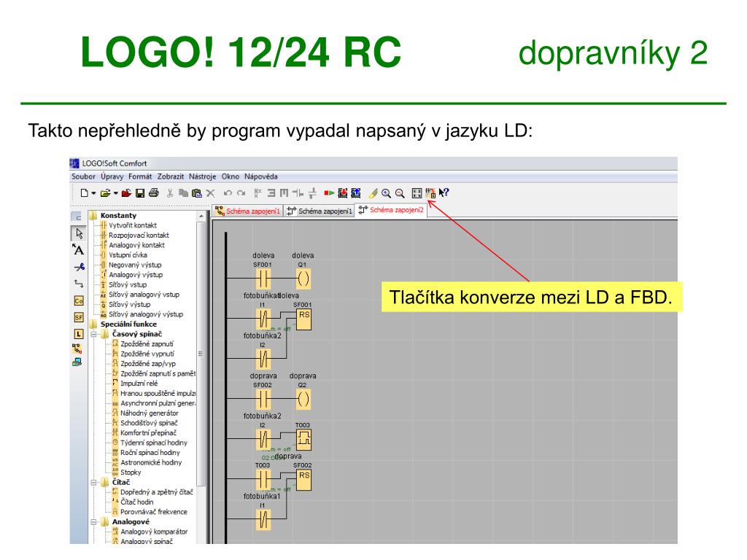
Task: Click the T003 timer block in the diagram
Action: coord(304,440)
